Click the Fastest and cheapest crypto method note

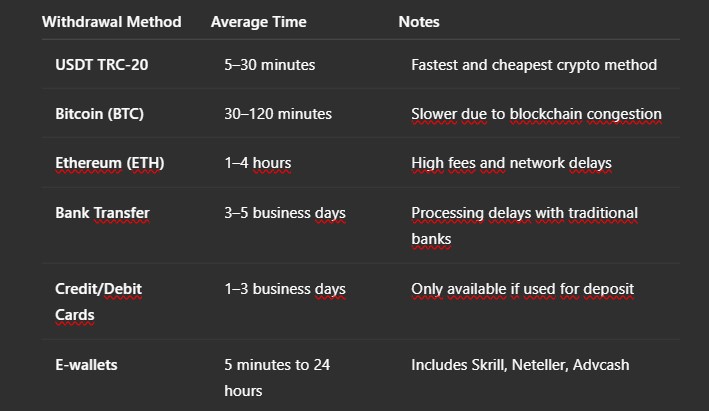click(534, 65)
